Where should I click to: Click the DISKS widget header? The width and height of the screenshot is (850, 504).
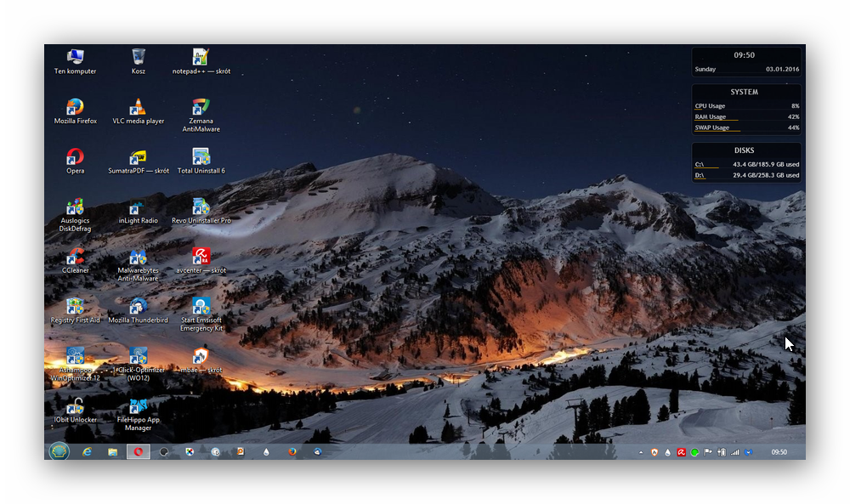[x=745, y=150]
